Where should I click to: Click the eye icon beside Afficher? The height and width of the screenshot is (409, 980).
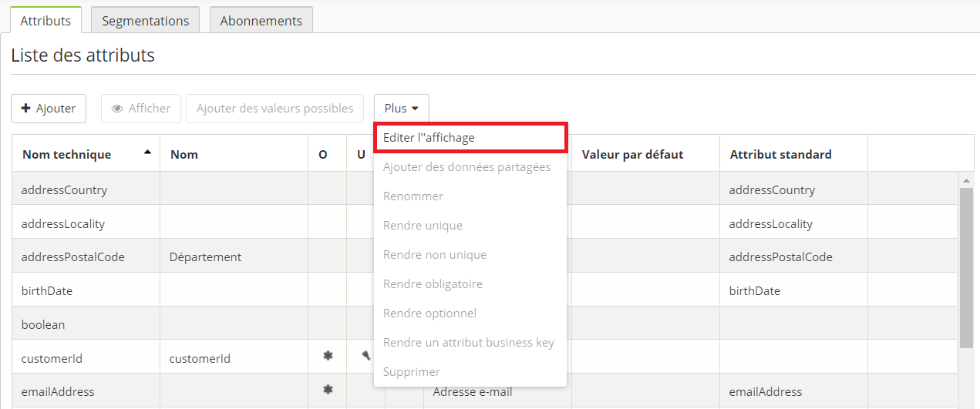click(117, 109)
